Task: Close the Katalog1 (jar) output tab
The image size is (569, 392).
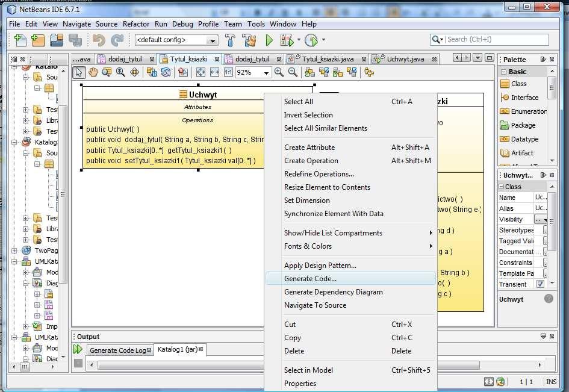Action: pos(201,349)
